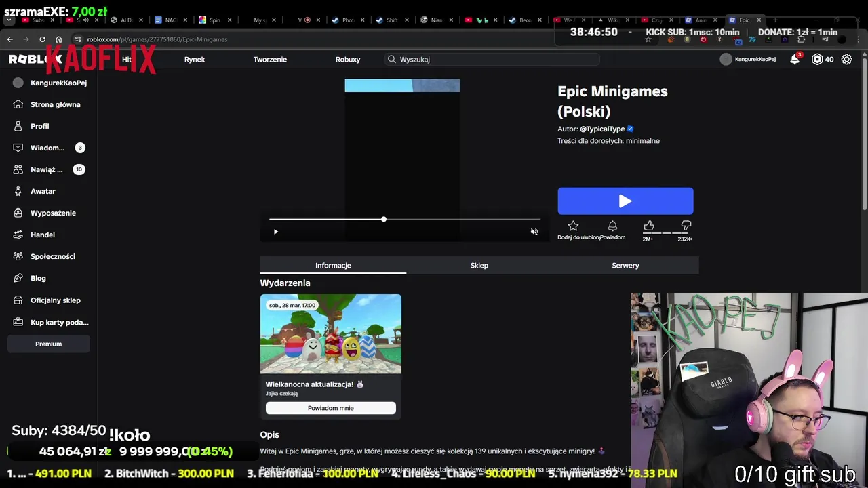Focus the Wyszukaj search field
Image resolution: width=868 pixels, height=488 pixels.
click(x=492, y=59)
